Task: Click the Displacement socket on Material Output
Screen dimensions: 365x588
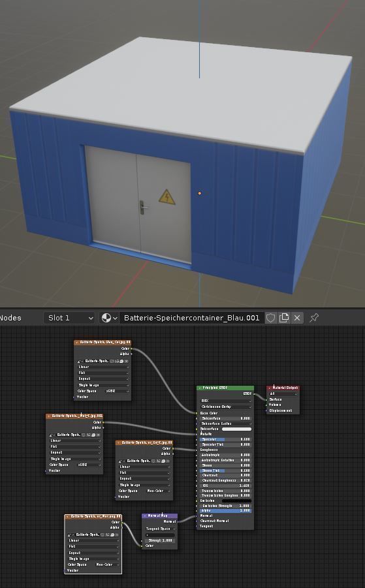Action: 266,410
